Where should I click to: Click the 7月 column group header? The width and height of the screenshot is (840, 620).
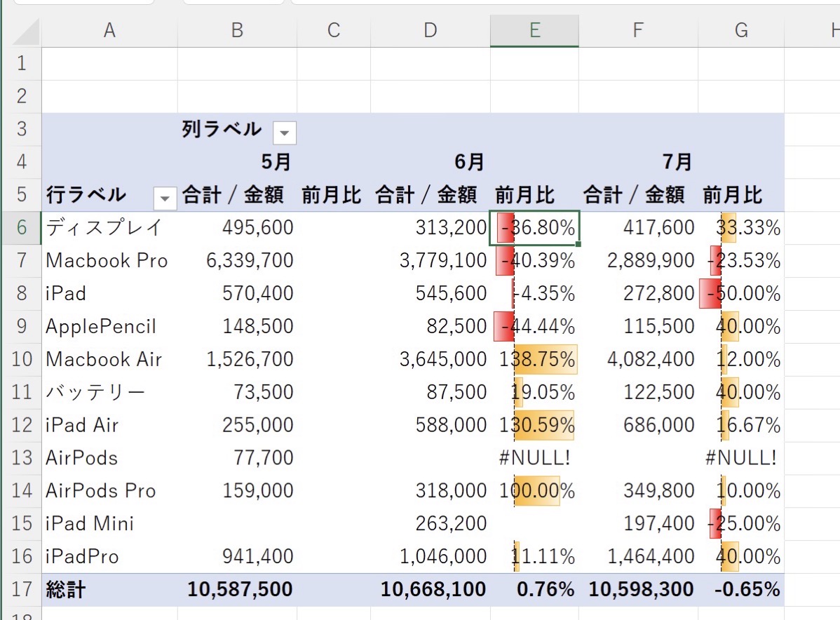(x=677, y=162)
